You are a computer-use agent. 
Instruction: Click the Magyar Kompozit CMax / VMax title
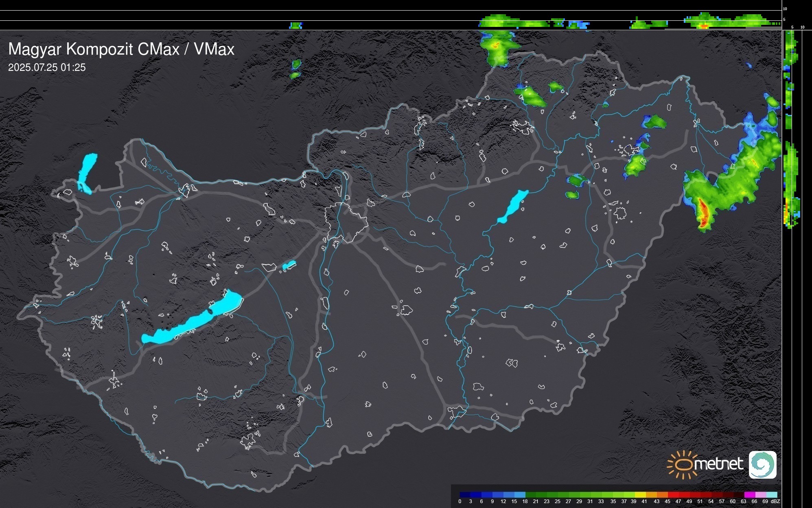pos(121,49)
